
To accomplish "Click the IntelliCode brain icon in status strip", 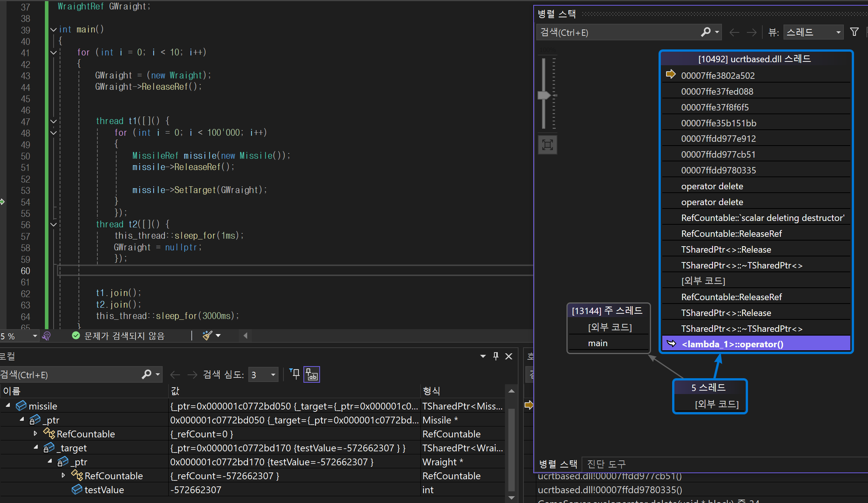I will tap(46, 336).
